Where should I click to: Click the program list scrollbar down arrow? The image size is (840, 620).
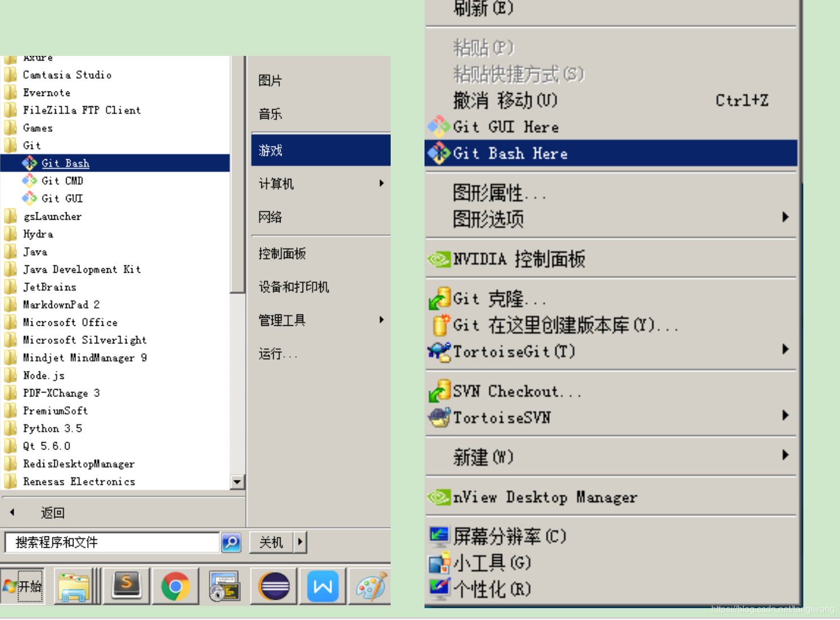237,482
